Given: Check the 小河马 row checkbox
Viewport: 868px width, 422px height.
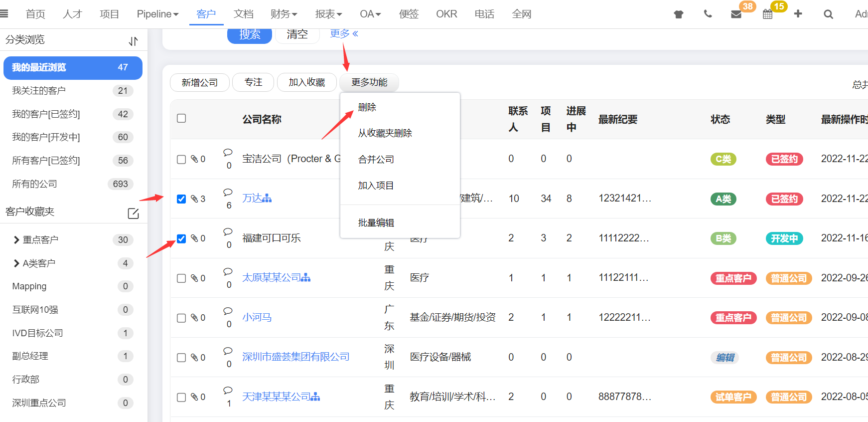Looking at the screenshot, I should tap(181, 318).
